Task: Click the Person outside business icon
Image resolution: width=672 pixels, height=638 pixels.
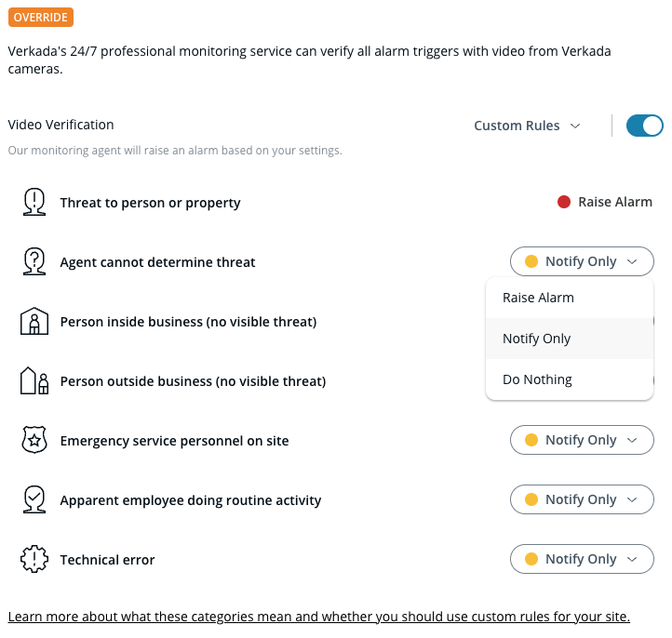Action: click(34, 380)
